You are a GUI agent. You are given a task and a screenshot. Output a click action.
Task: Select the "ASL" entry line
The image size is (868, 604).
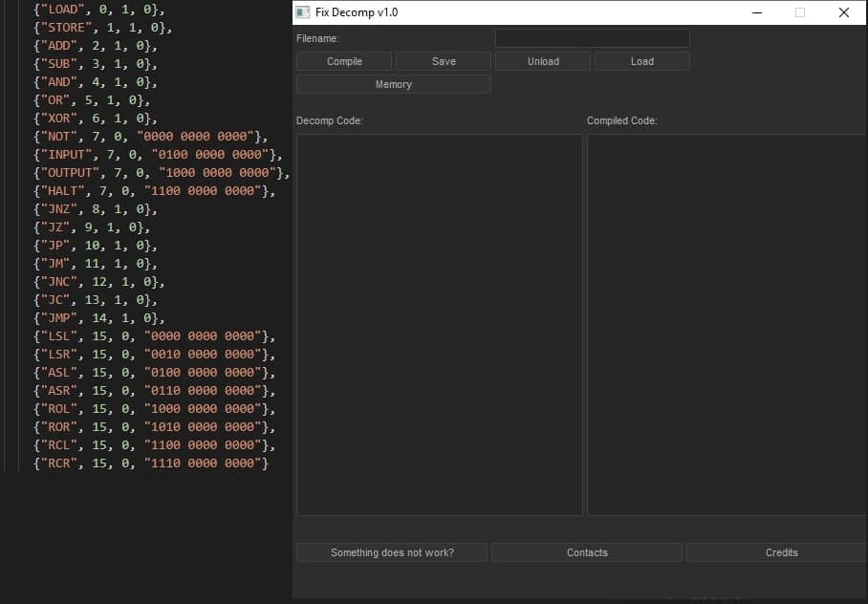[155, 373]
